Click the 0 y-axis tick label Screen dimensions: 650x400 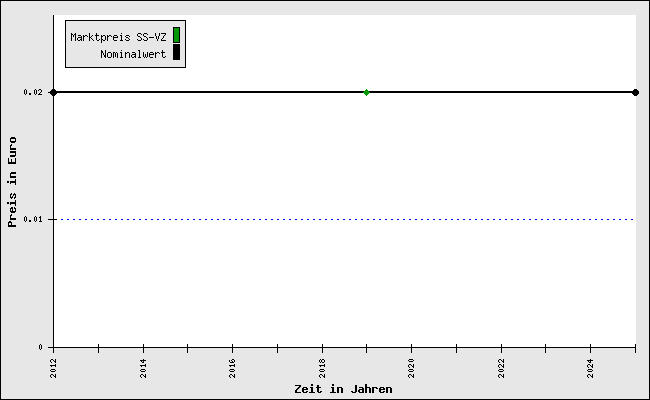click(x=41, y=347)
